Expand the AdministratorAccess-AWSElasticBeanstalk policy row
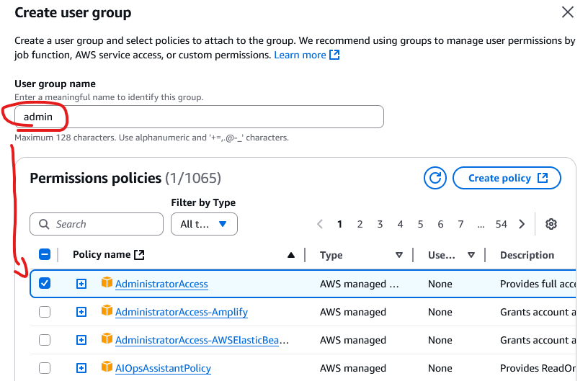The height and width of the screenshot is (381, 588). [81, 340]
